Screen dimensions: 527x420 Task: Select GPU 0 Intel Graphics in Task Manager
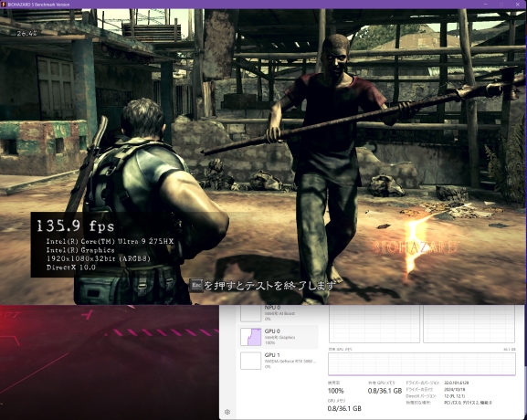278,337
